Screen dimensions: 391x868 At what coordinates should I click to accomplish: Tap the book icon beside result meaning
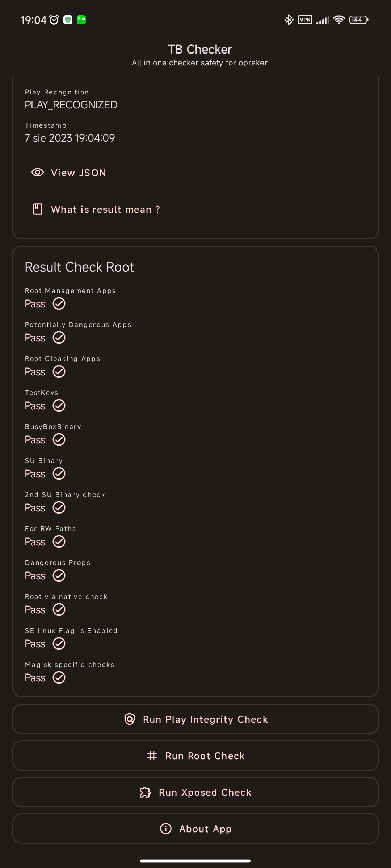pos(38,209)
